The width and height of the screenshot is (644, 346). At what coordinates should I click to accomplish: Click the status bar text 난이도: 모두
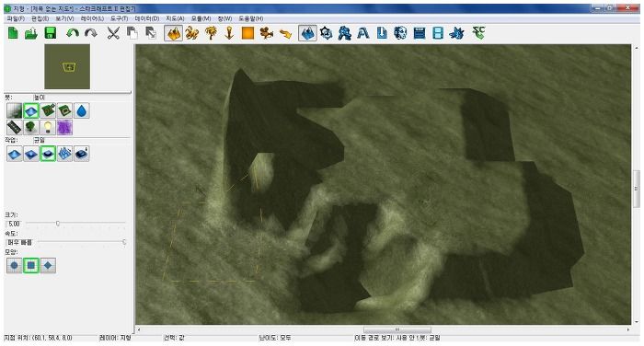pos(275,338)
